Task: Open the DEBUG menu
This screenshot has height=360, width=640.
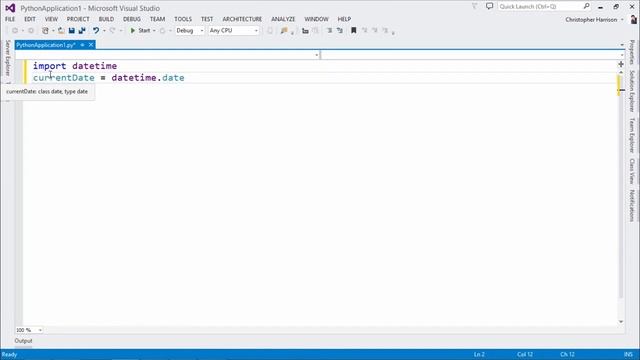Action: coord(132,19)
